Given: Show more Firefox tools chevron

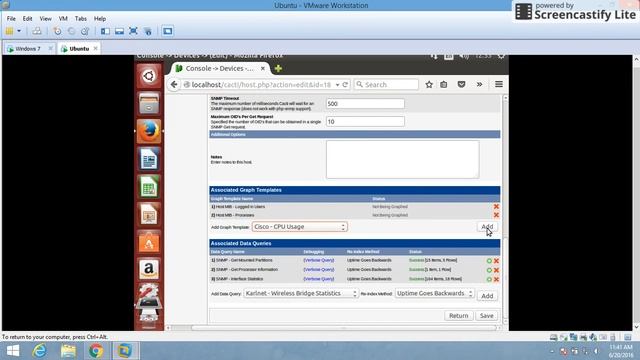Looking at the screenshot, I should [x=479, y=84].
